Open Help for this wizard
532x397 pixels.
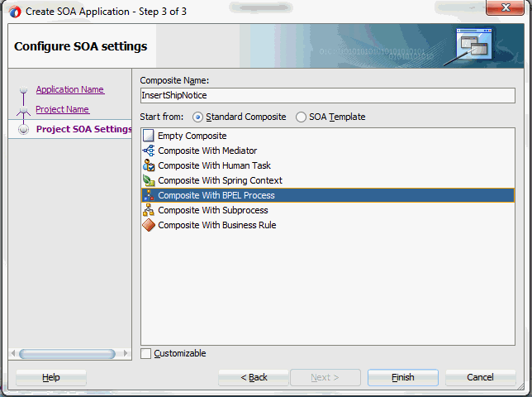pyautogui.click(x=51, y=377)
